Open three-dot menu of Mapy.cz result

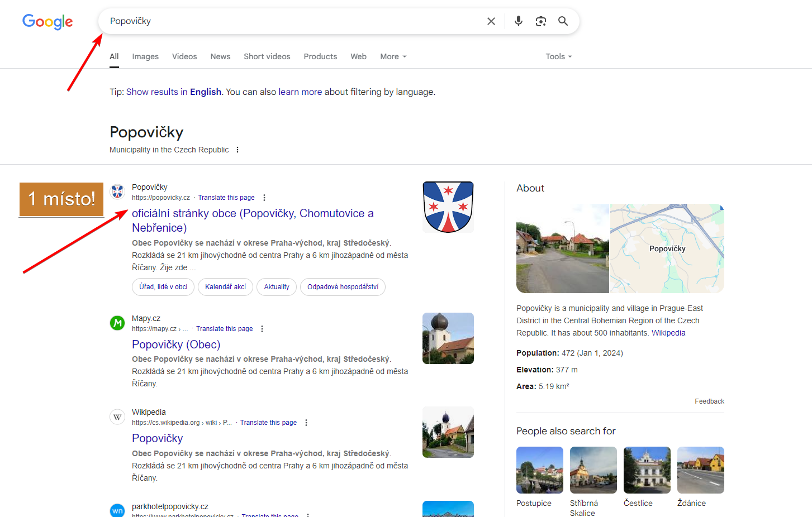coord(262,329)
